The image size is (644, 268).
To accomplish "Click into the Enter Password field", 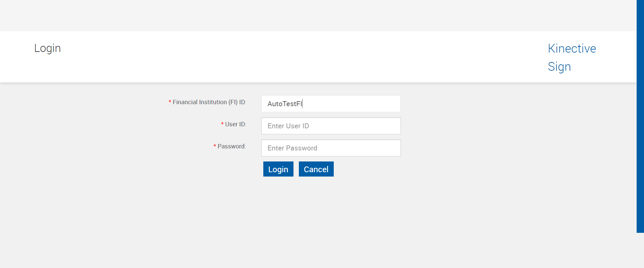I will [331, 148].
